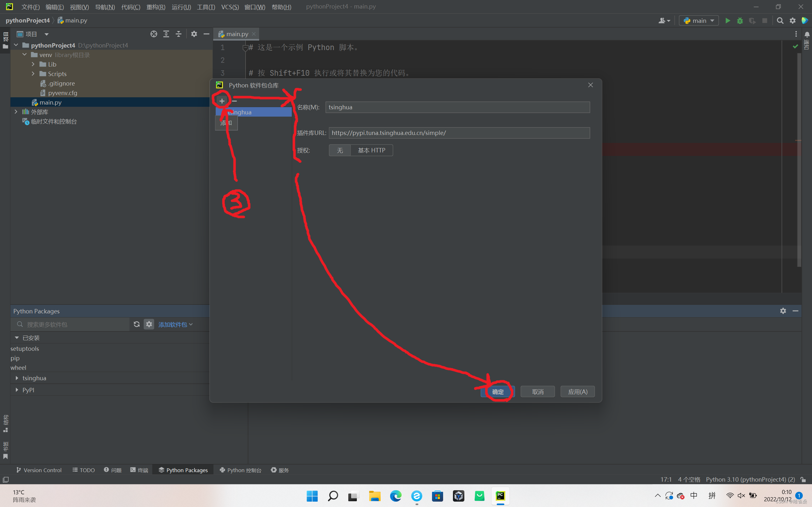812x507 pixels.
Task: Click the plus icon to add repository
Action: [x=222, y=101]
